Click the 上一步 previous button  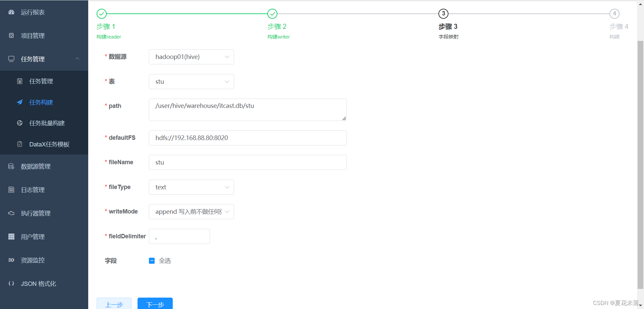coord(114,304)
